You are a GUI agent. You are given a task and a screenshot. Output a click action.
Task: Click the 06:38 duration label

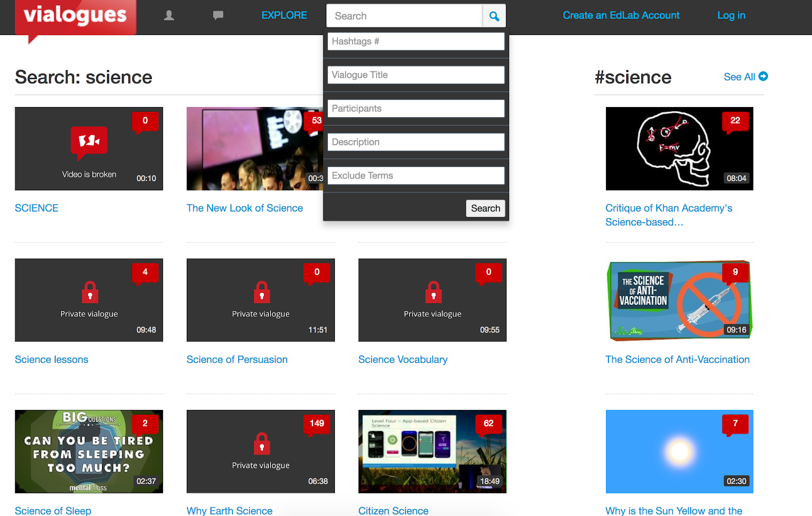click(x=318, y=481)
